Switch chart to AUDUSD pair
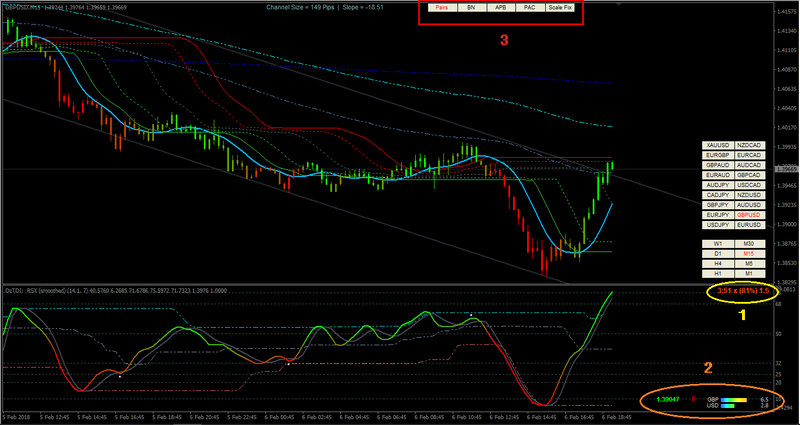 750,205
